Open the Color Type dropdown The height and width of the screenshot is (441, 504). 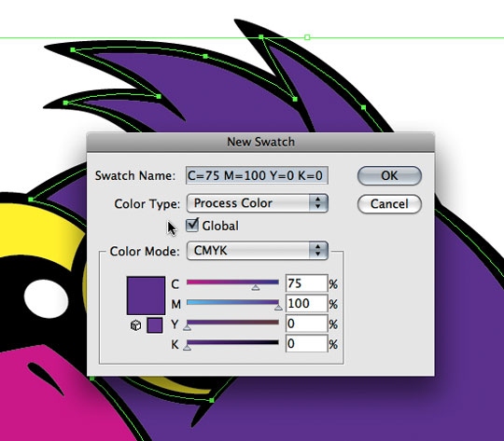pos(258,203)
